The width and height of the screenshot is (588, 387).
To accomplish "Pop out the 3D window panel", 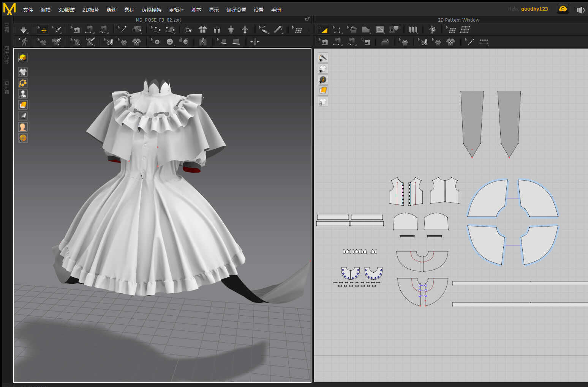I will 307,19.
